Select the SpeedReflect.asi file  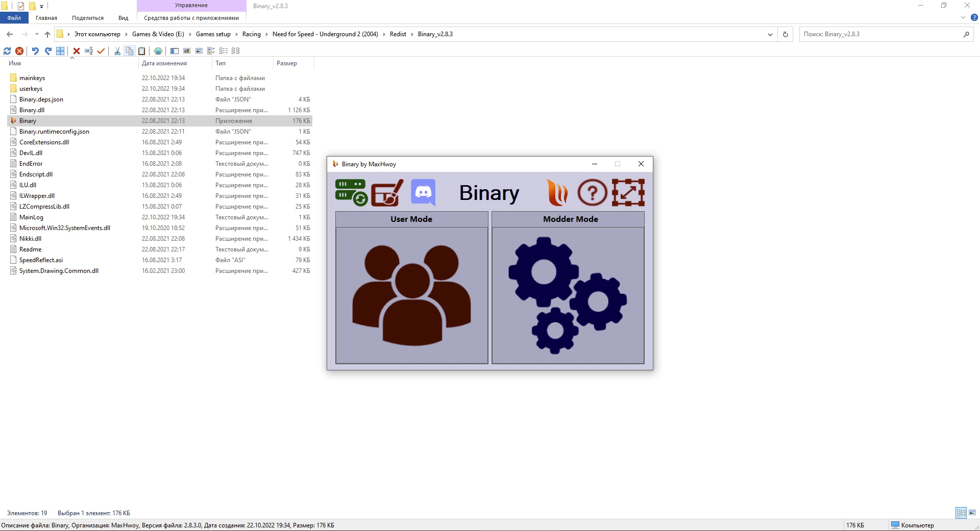click(41, 260)
